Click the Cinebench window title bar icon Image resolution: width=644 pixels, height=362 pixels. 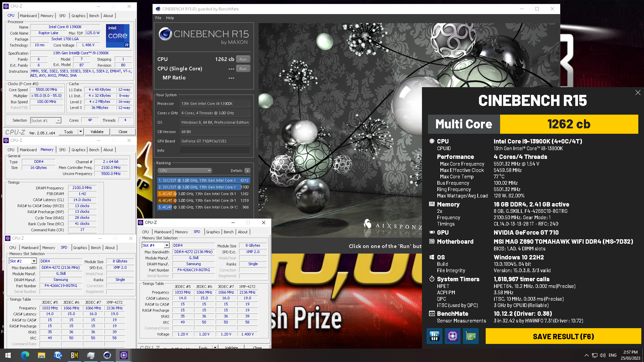[158, 9]
